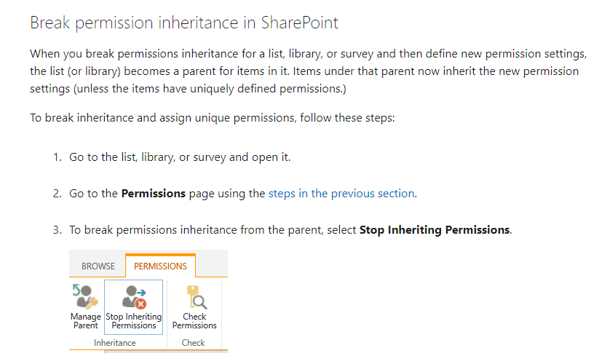Switch to the PERMISSIONS ribbon tab

coord(160,266)
